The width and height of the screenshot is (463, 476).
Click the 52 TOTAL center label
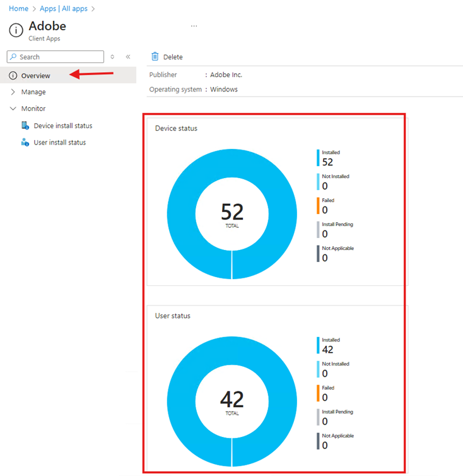[232, 215]
